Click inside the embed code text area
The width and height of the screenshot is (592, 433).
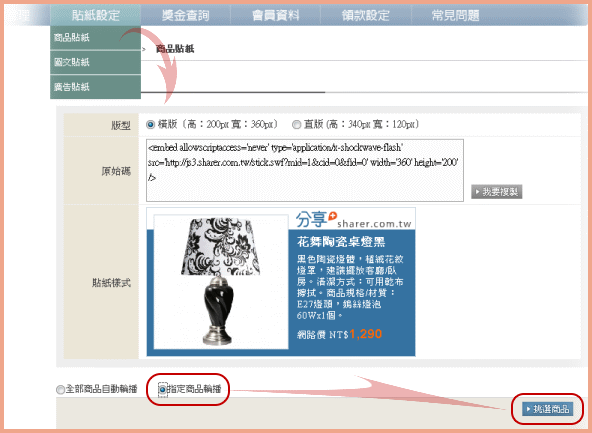pos(305,170)
